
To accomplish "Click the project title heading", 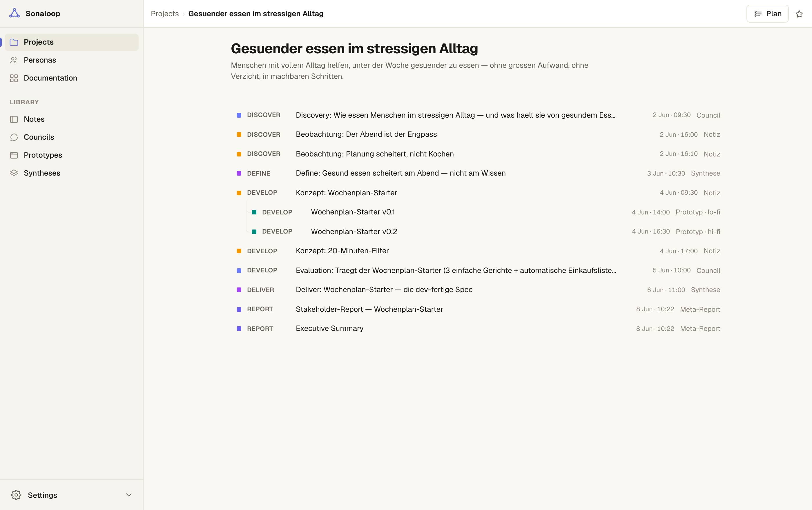I will pos(354,48).
